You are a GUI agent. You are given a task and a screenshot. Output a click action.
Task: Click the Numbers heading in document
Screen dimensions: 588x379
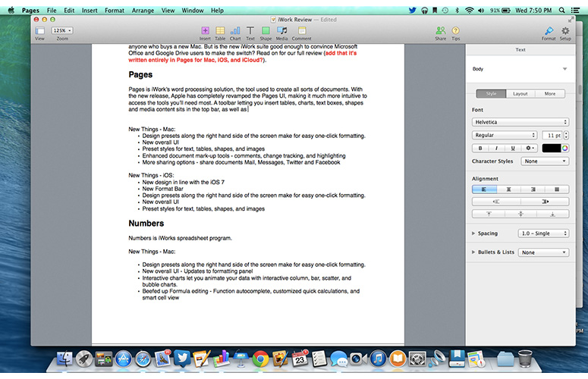(146, 223)
